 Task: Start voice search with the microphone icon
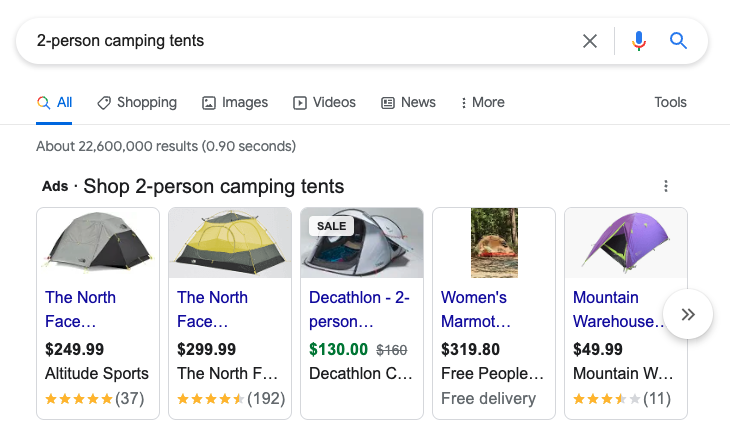tap(639, 41)
